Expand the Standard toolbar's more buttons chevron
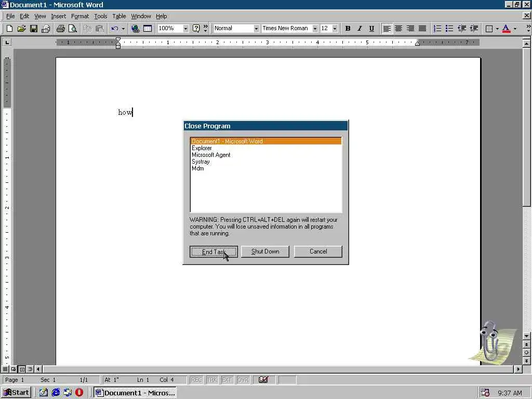Viewport: 532px width, 399px height. point(206,29)
